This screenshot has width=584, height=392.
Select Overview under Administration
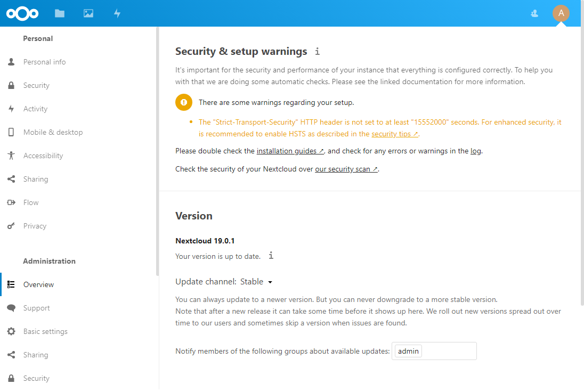tap(39, 284)
